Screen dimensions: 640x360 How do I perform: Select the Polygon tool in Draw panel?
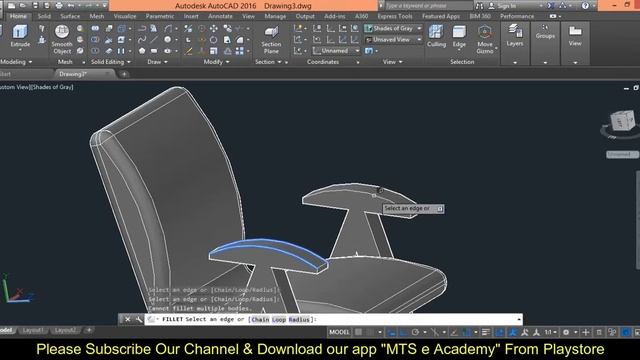coord(142,51)
